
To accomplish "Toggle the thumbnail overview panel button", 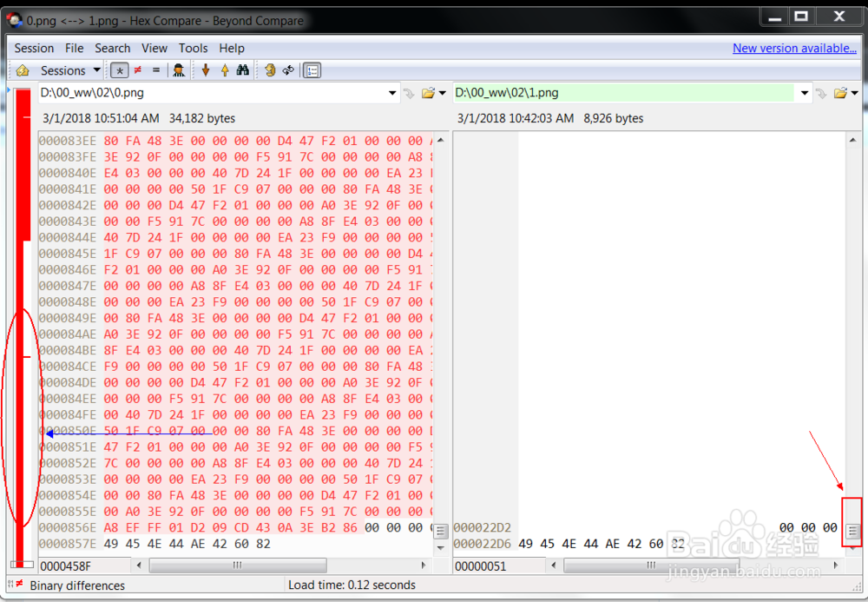I will pos(312,70).
